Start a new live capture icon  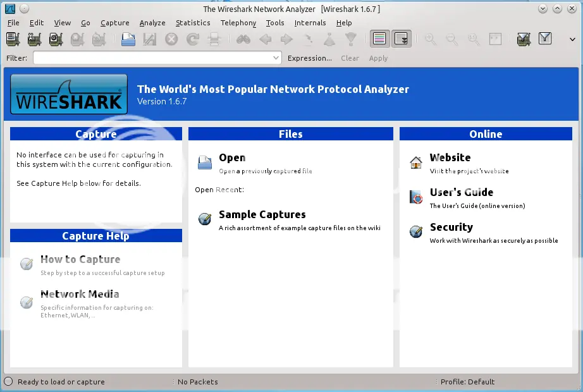56,39
